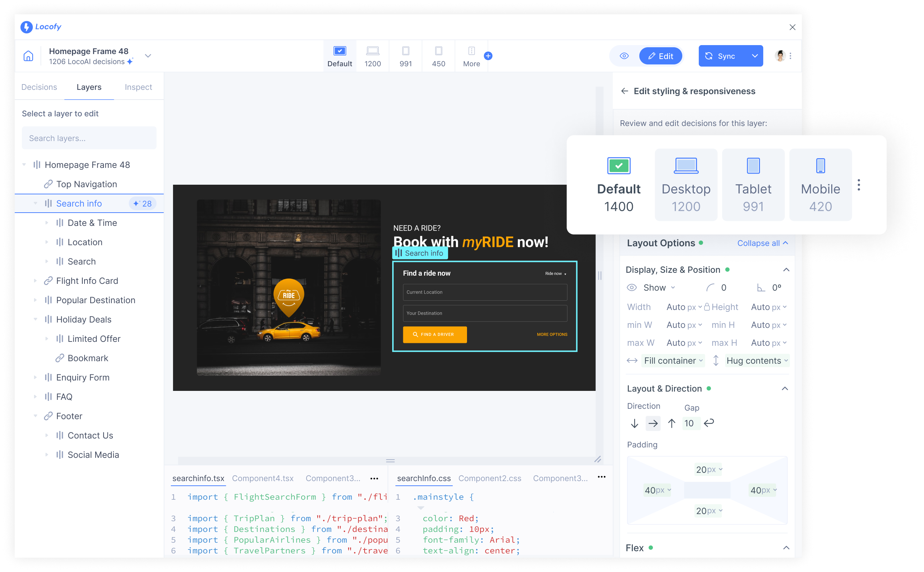924x572 pixels.
Task: Click the Desktop 1200 breakpoint card
Action: [x=685, y=184]
